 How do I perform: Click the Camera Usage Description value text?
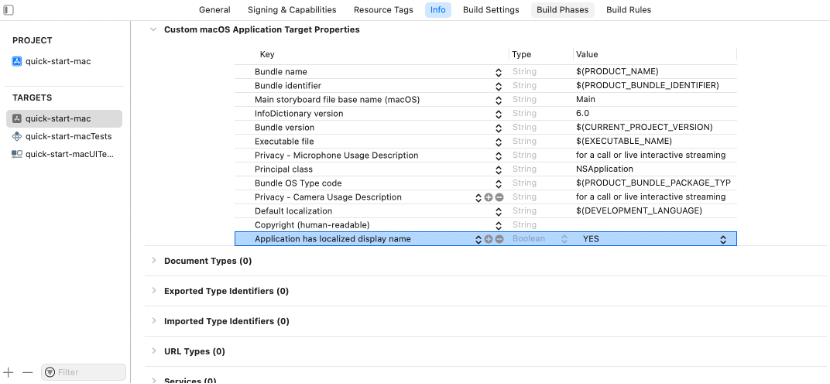(651, 197)
